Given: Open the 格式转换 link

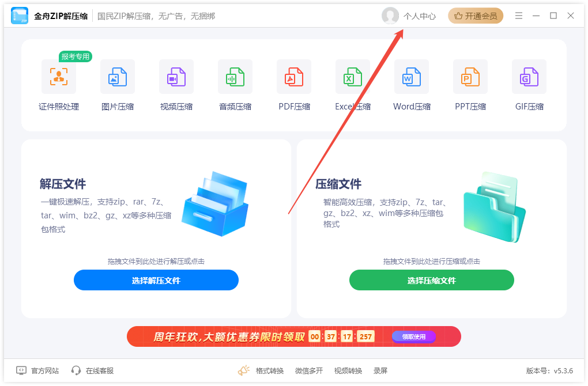Looking at the screenshot, I should tap(270, 370).
